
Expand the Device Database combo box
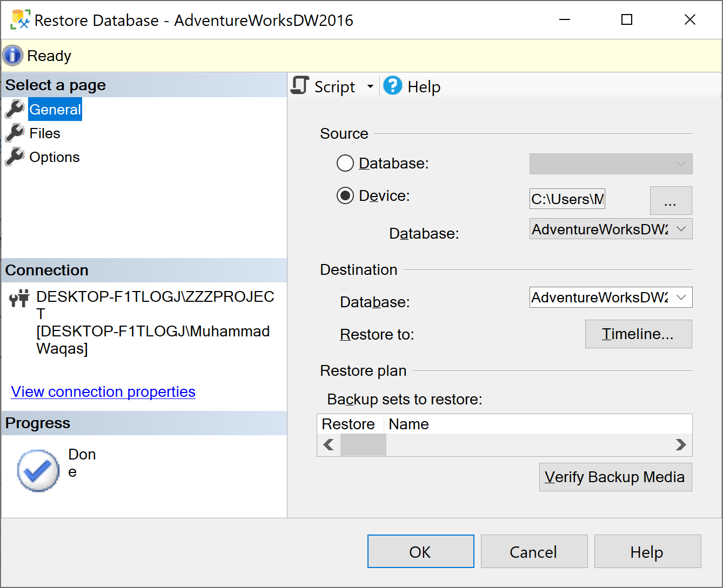click(611, 229)
